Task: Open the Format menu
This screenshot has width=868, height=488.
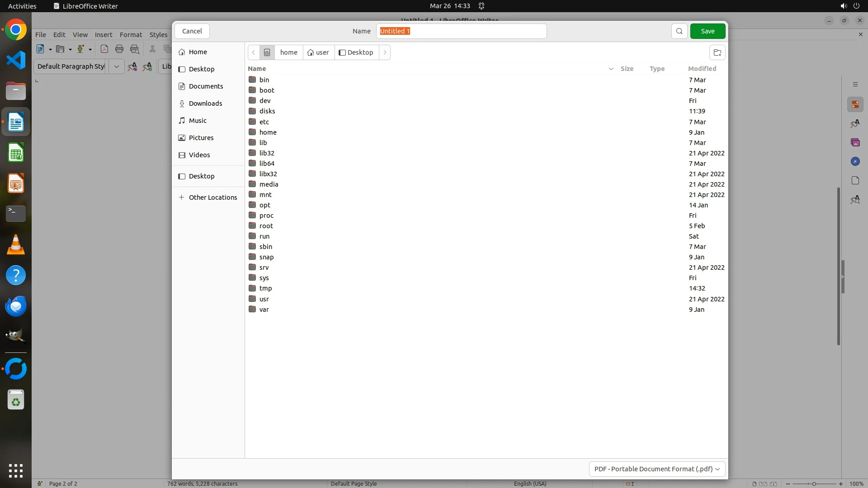Action: click(131, 35)
